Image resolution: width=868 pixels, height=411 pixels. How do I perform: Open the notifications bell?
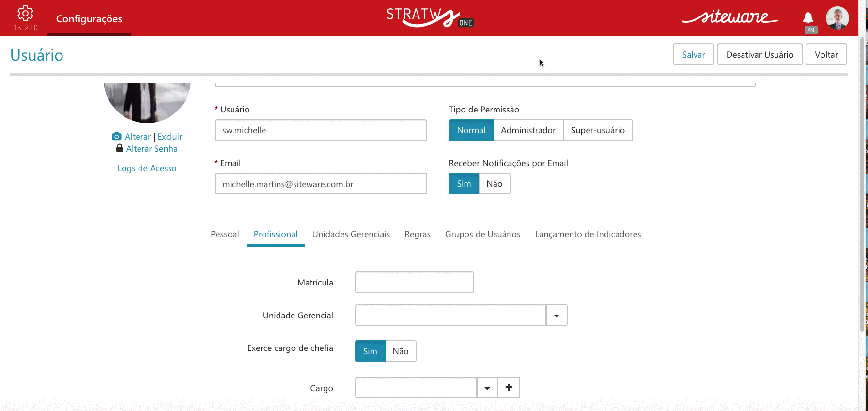tap(808, 18)
